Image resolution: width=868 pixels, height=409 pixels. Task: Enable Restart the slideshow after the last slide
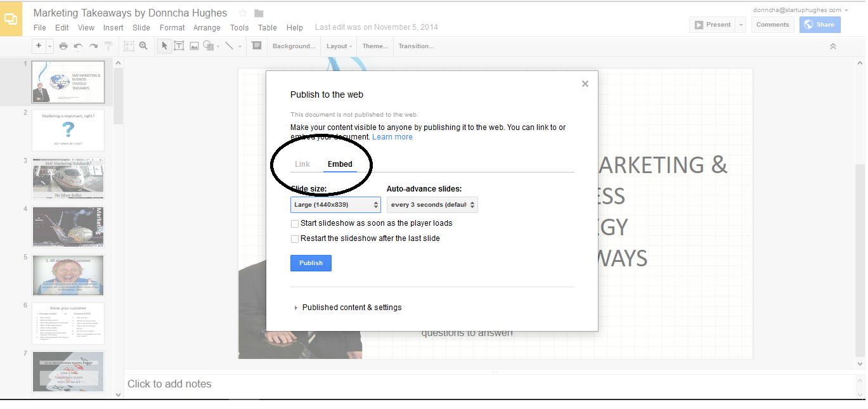tap(295, 239)
